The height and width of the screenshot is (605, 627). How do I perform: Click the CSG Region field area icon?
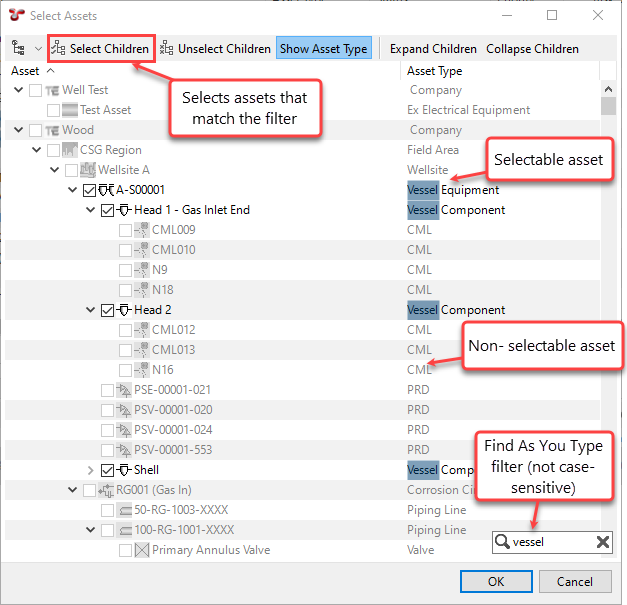(x=70, y=150)
